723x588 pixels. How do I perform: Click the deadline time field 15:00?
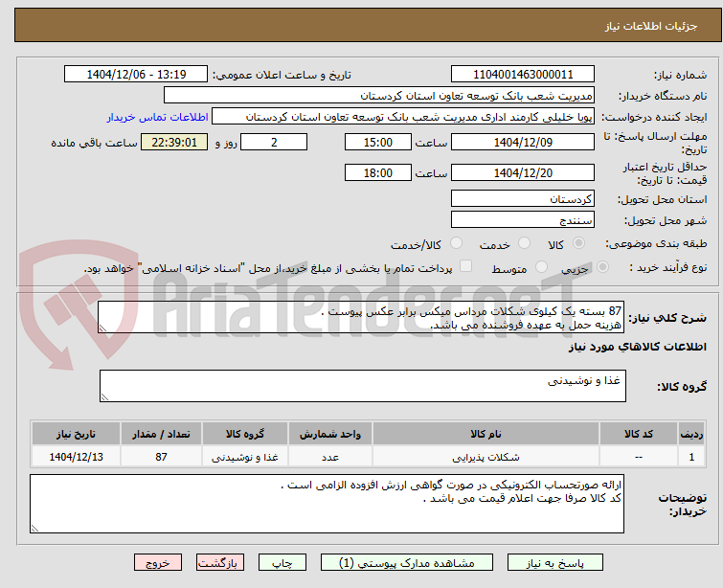[x=378, y=142]
